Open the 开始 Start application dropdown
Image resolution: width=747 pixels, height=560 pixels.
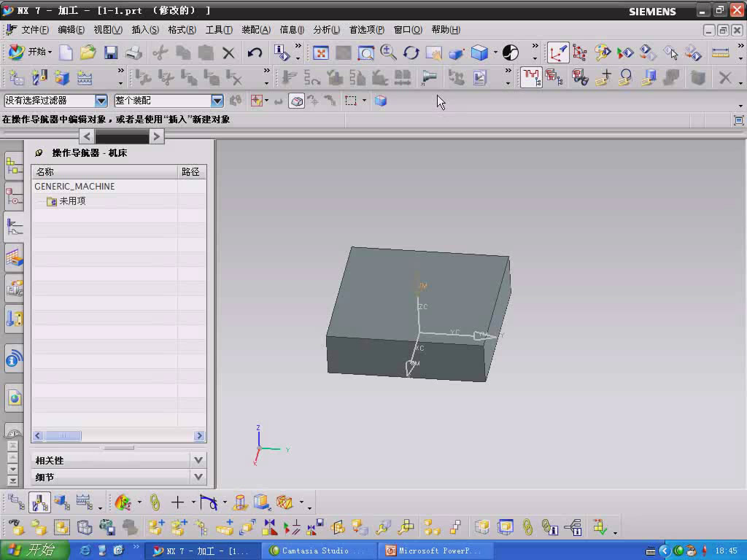(30, 52)
